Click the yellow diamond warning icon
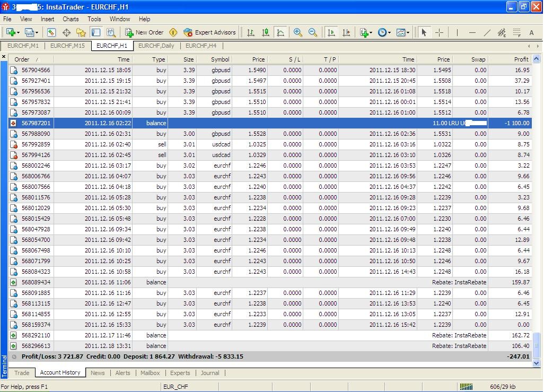The image size is (544, 392). tap(173, 32)
